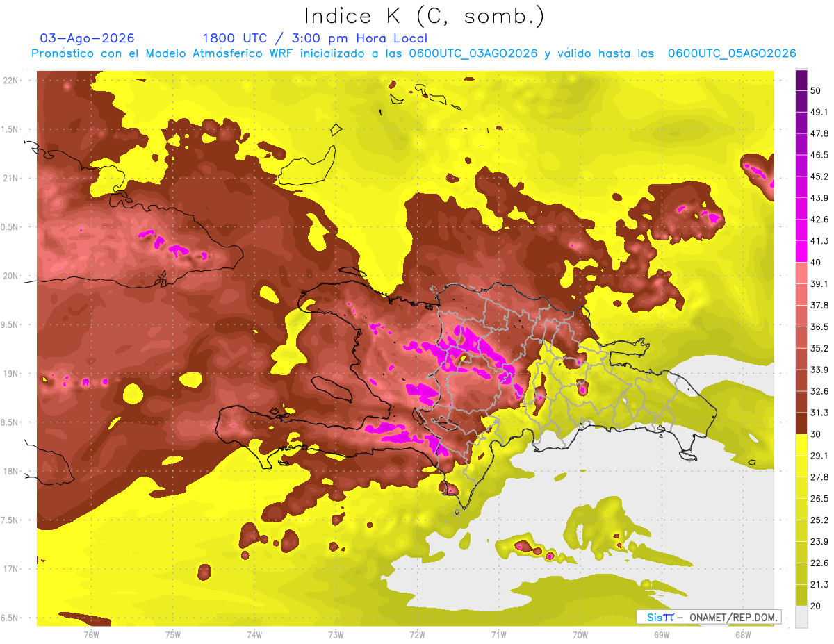Click the "74W" longitude label
The width and height of the screenshot is (834, 644).
point(254,635)
